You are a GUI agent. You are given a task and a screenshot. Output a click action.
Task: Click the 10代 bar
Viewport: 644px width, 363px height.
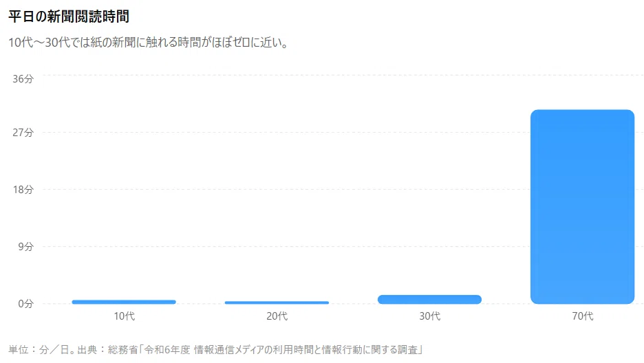pos(124,302)
